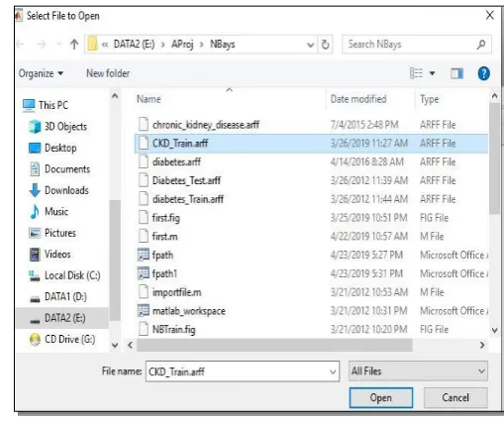The height and width of the screenshot is (422, 504).
Task: Open the Organize menu
Action: click(41, 73)
